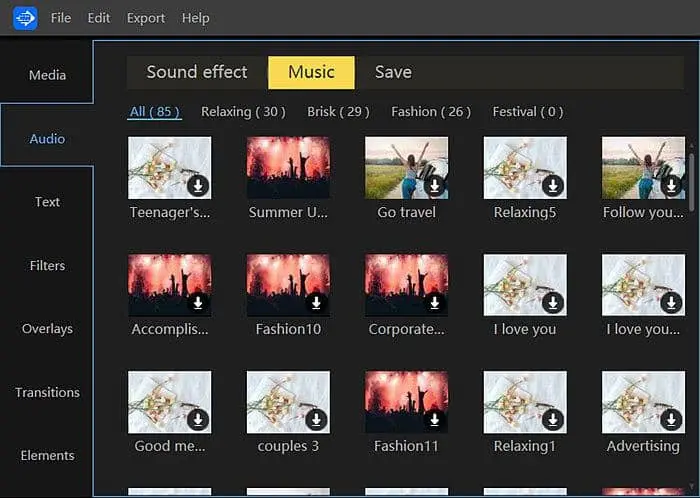Filter by Brisk (29) category
Image resolution: width=700 pixels, height=498 pixels.
click(338, 112)
